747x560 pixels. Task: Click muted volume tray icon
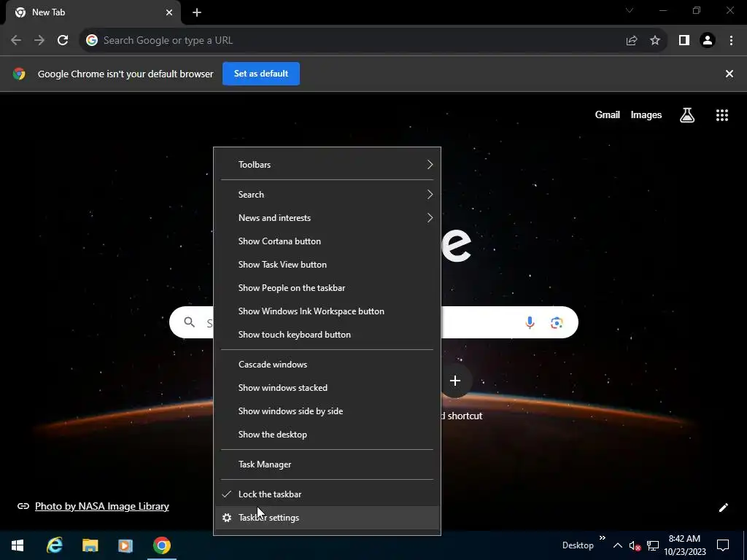tap(635, 545)
